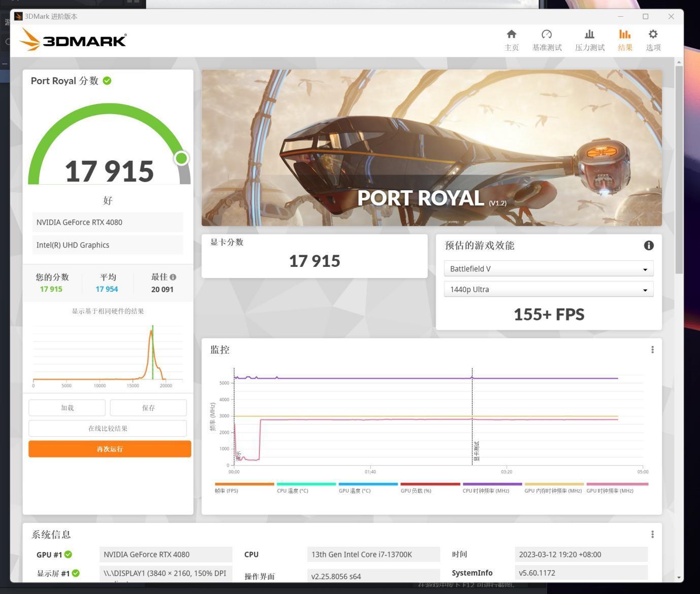Toggle the GPU 时钟频率 (MHz) legend item
This screenshot has width=700, height=594.
(x=617, y=488)
